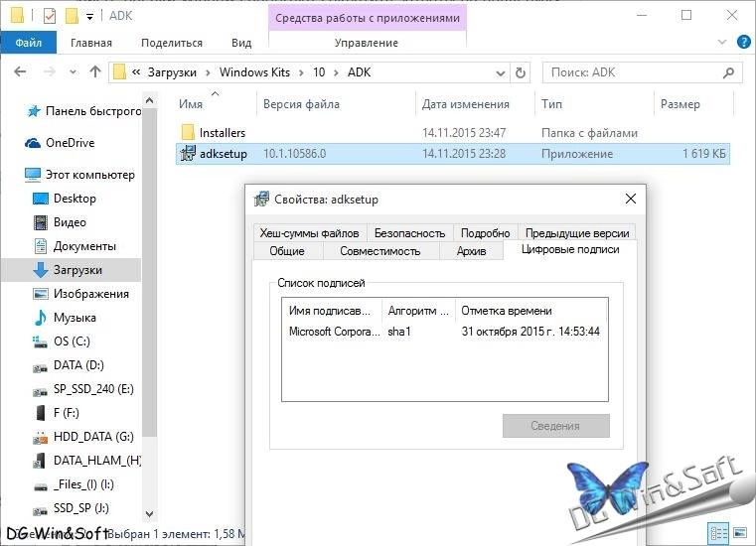Click navigation pane scrollbar down arrow
Viewport: 756px width, 546px height.
click(149, 514)
